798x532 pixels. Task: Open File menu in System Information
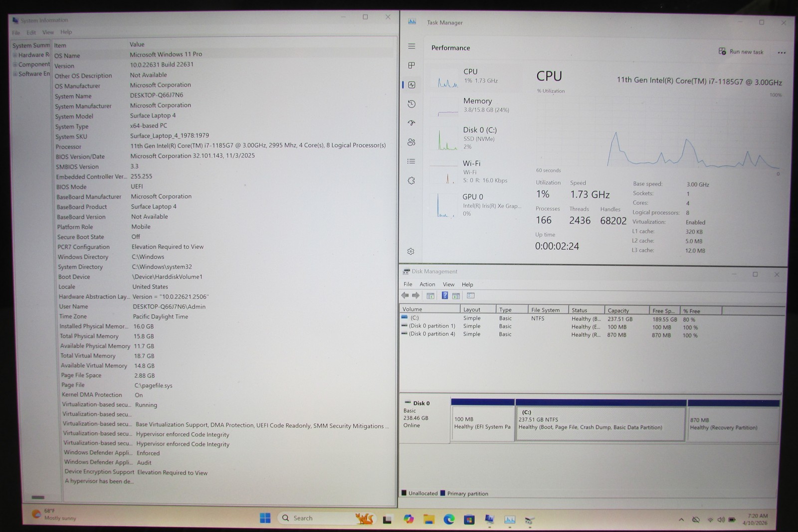16,33
